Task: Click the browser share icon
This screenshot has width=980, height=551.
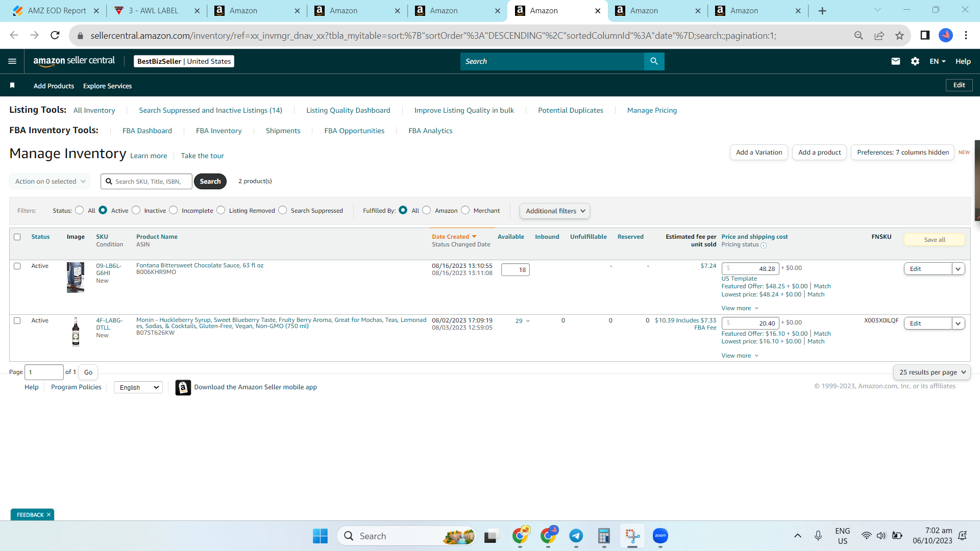Action: point(879,35)
